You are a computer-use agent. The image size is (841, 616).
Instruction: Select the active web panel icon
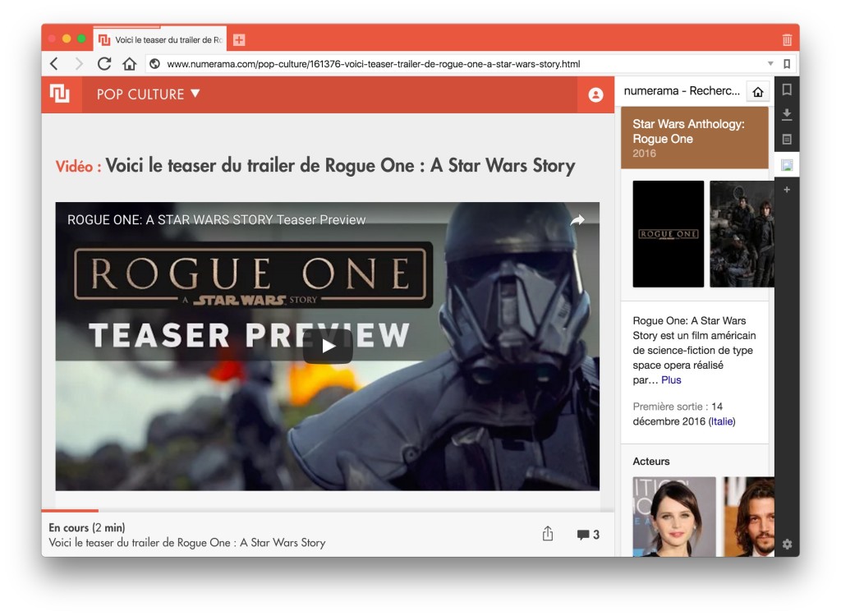(787, 165)
